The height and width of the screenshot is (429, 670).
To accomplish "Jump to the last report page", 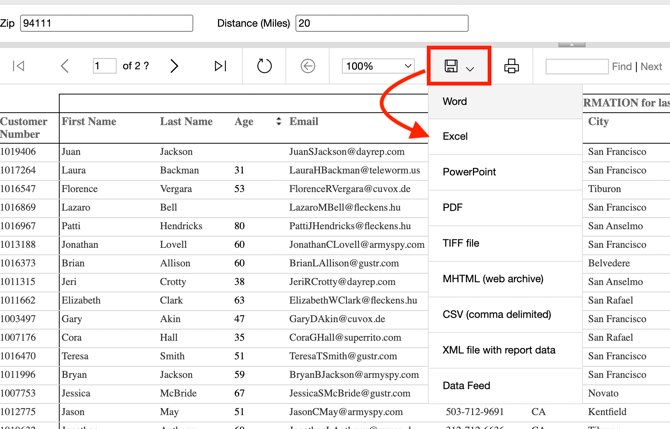I will pos(220,66).
